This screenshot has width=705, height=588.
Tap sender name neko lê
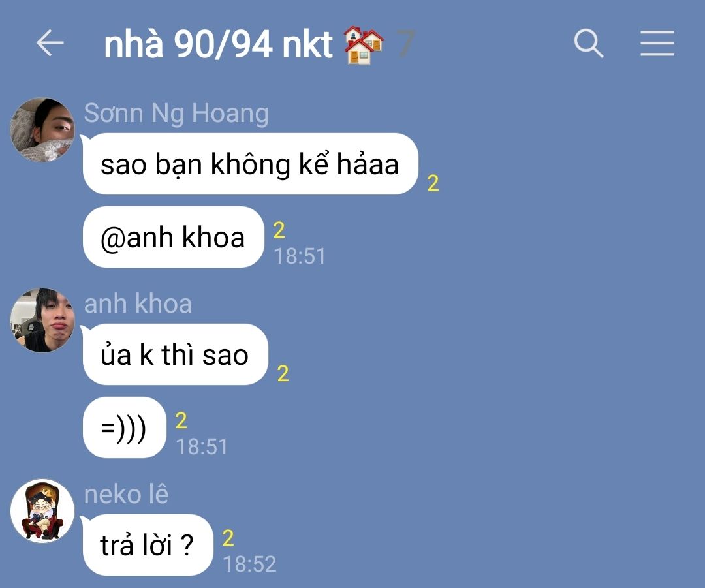127,494
